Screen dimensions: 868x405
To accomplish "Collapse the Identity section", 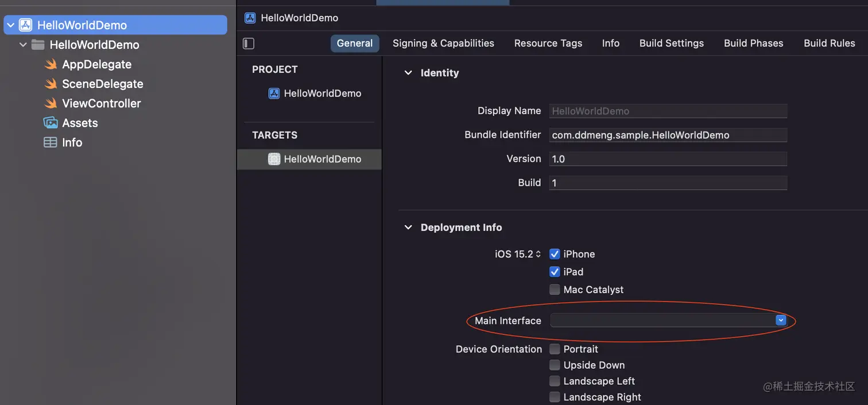I will pyautogui.click(x=408, y=73).
